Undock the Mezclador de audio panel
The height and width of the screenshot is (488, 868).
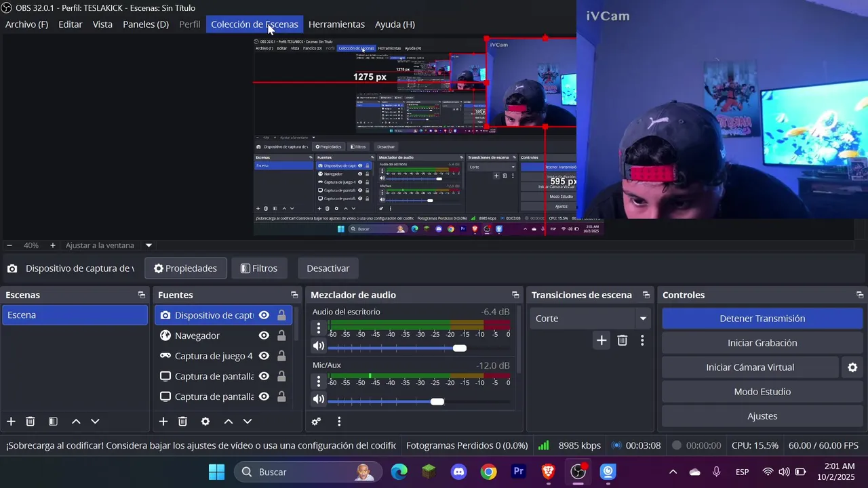pos(515,295)
